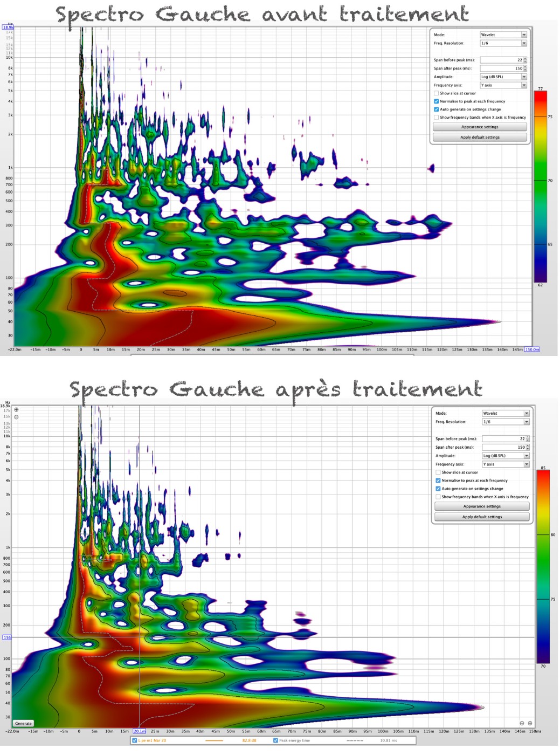Click 'Span after peak' stepper in lower panel
The width and height of the screenshot is (560, 755).
tap(528, 447)
